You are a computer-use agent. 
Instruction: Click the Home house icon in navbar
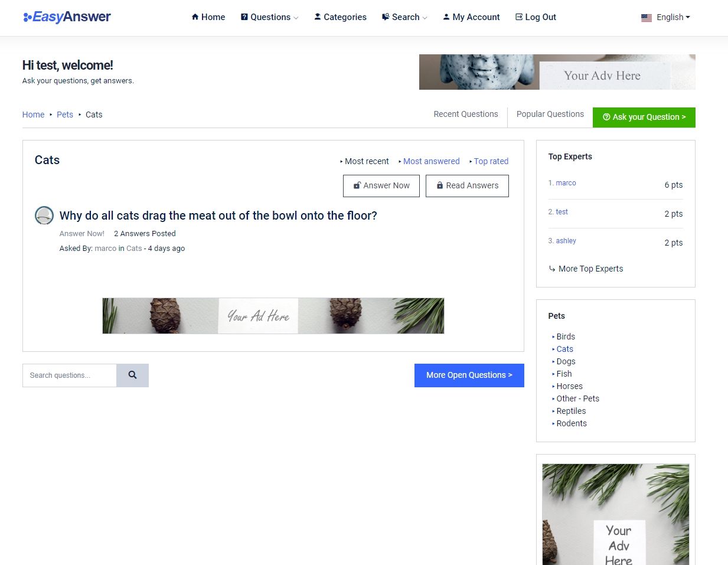(195, 17)
